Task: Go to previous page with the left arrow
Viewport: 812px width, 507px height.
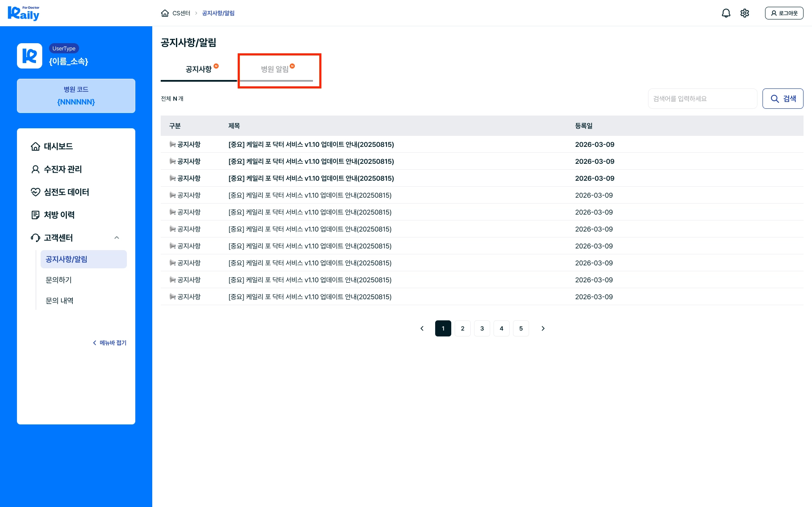Action: [422, 328]
